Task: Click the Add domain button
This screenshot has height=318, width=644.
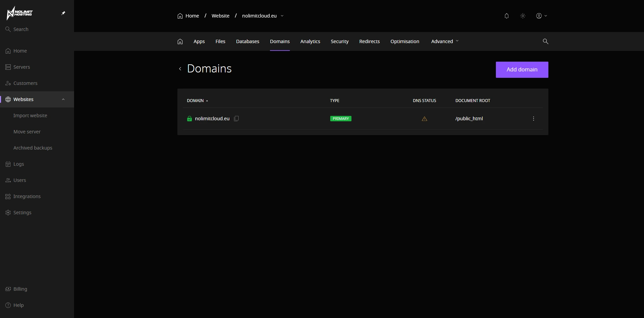Action: click(522, 70)
